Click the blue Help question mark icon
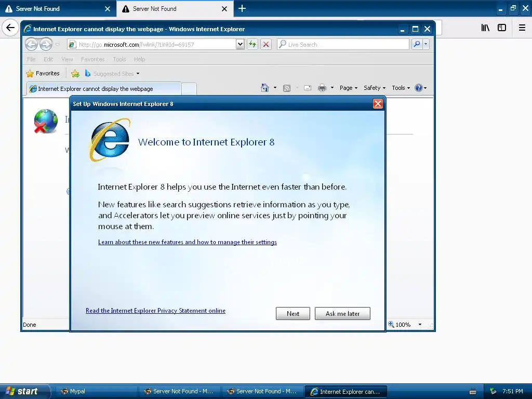This screenshot has width=532, height=399. click(x=419, y=88)
